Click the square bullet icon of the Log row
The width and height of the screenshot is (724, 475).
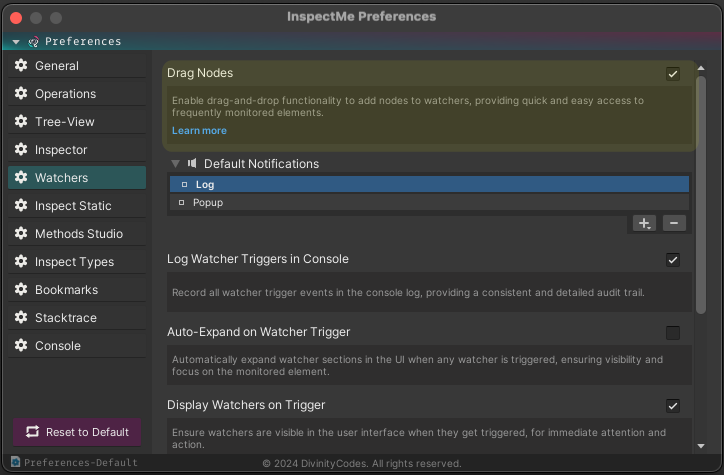(x=184, y=185)
